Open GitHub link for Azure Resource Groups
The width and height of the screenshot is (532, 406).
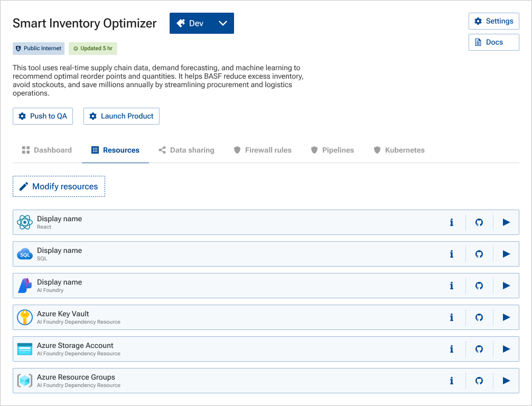[x=479, y=381]
